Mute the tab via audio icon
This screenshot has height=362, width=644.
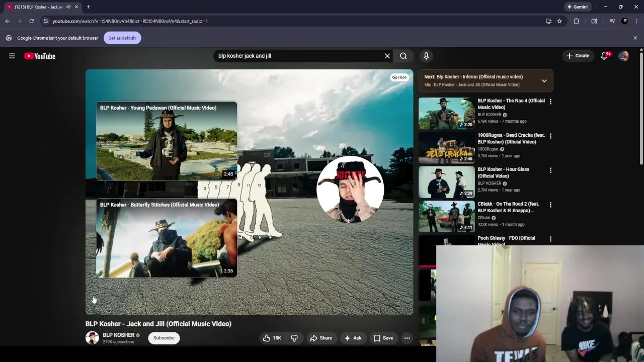[68, 7]
